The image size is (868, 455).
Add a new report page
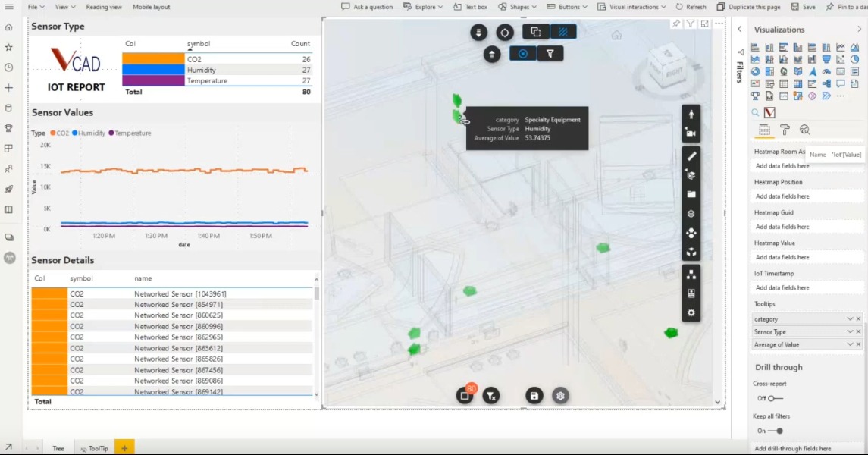coord(124,448)
